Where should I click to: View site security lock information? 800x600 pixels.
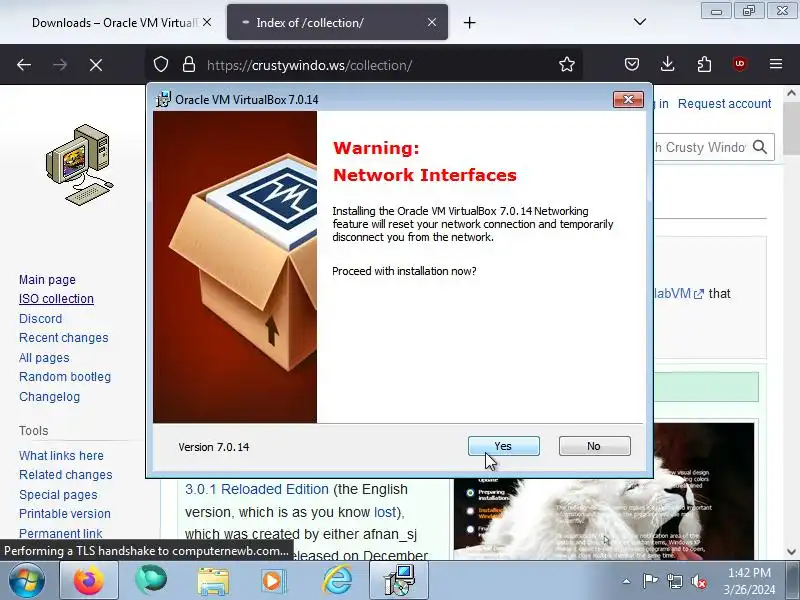click(x=189, y=65)
